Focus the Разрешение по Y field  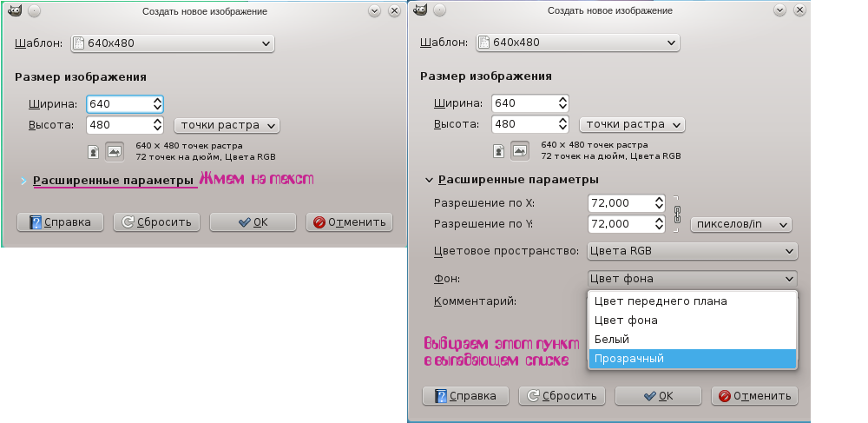(x=620, y=224)
